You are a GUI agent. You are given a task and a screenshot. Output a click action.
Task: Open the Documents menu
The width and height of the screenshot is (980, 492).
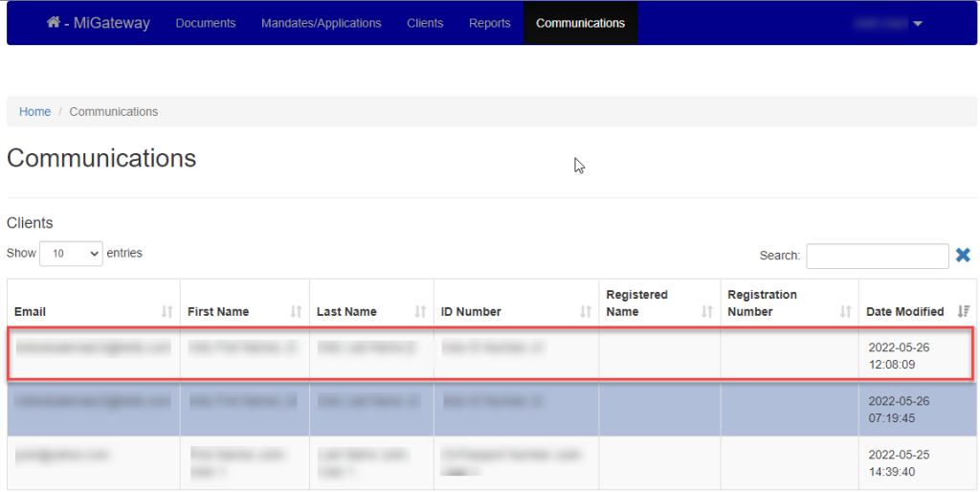[x=205, y=23]
